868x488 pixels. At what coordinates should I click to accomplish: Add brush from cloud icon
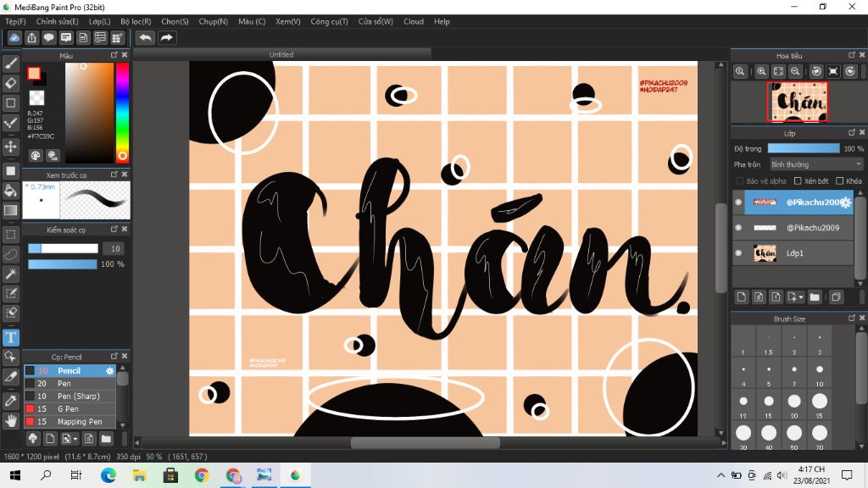(x=33, y=439)
